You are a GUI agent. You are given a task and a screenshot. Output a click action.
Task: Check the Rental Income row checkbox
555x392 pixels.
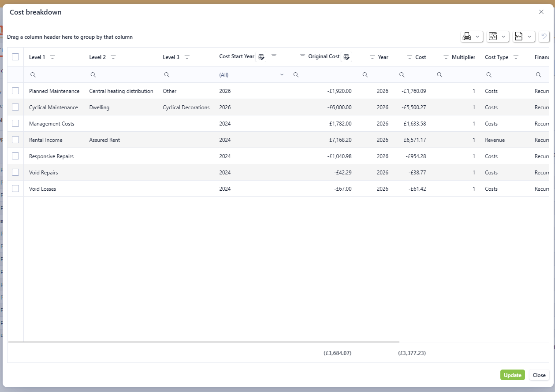pos(15,140)
